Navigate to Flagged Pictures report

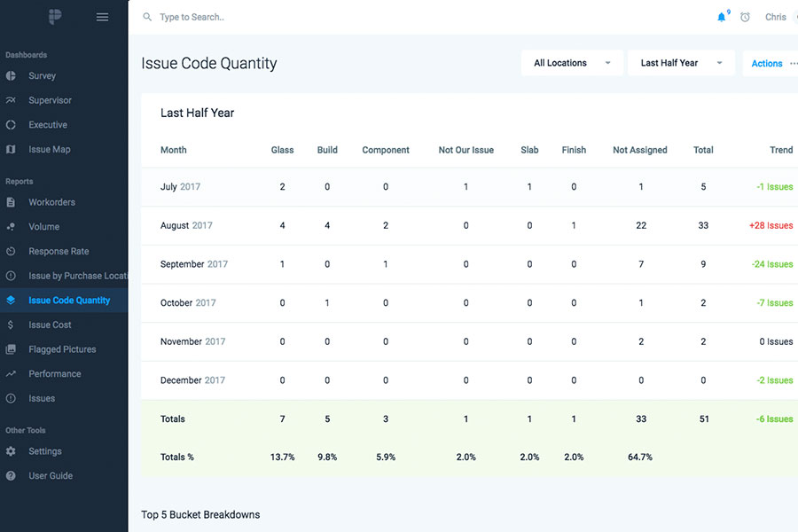[x=62, y=349]
